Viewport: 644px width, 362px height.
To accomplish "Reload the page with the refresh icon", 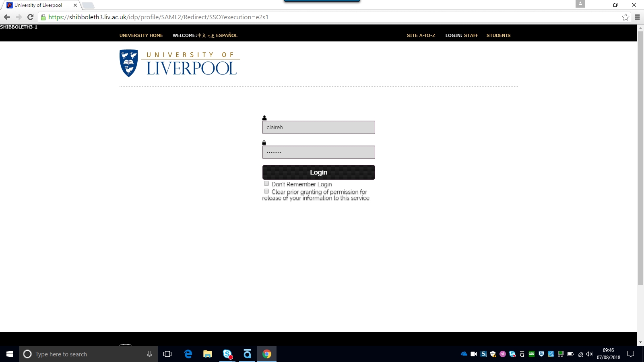I will [x=30, y=17].
